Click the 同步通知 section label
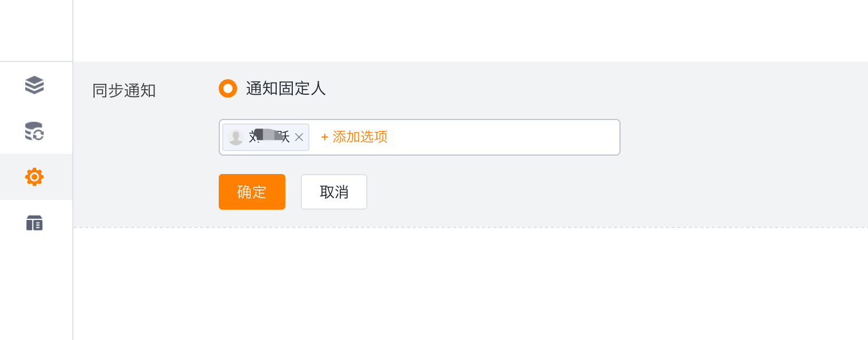 point(124,90)
